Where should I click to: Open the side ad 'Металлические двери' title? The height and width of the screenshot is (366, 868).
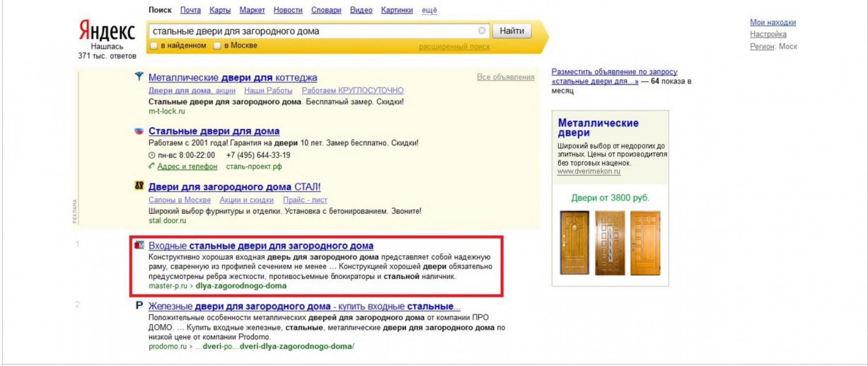tap(598, 128)
